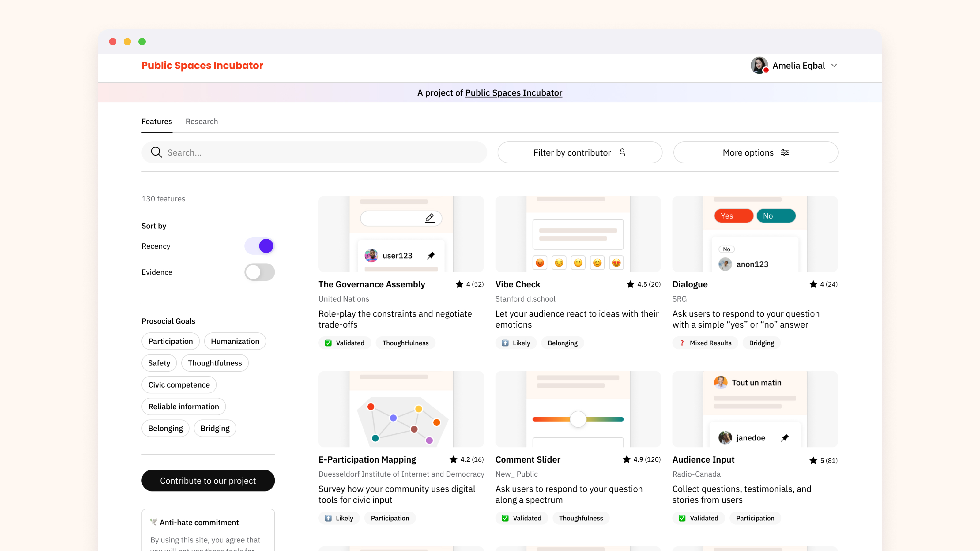Viewport: 980px width, 551px height.
Task: Enable the Evidence sort toggle
Action: coord(259,272)
